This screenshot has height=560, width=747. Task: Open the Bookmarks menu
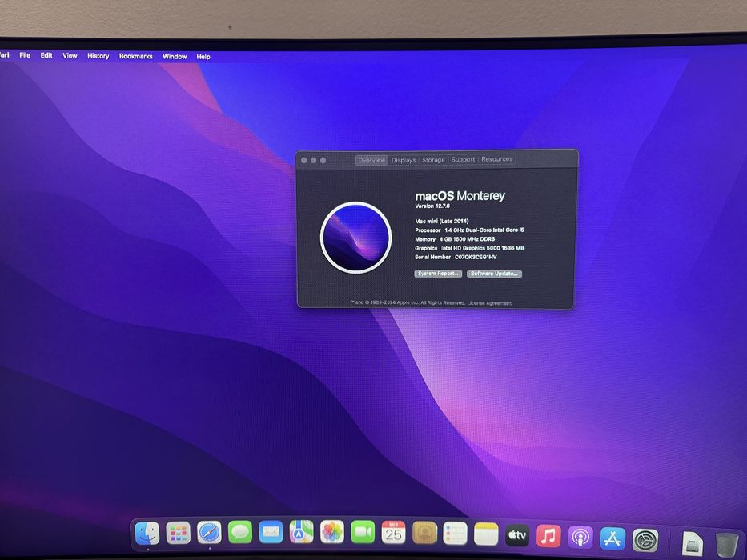tap(136, 56)
